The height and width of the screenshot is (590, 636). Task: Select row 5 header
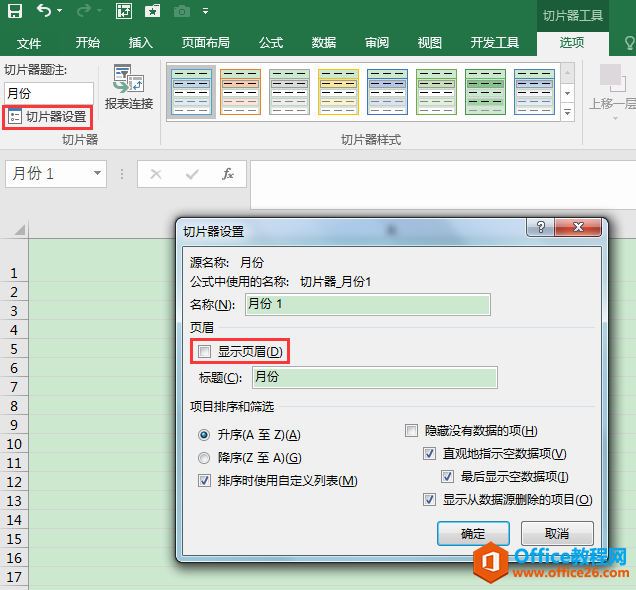14,349
